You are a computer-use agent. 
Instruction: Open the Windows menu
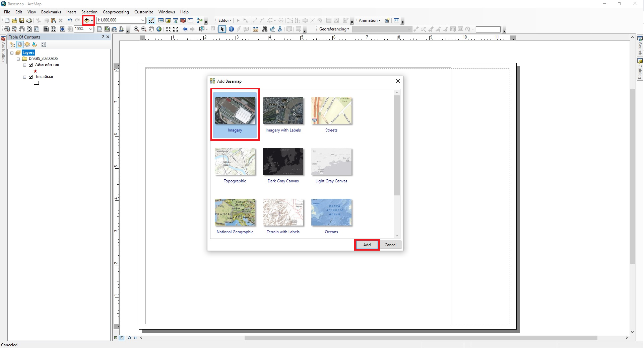tap(167, 12)
